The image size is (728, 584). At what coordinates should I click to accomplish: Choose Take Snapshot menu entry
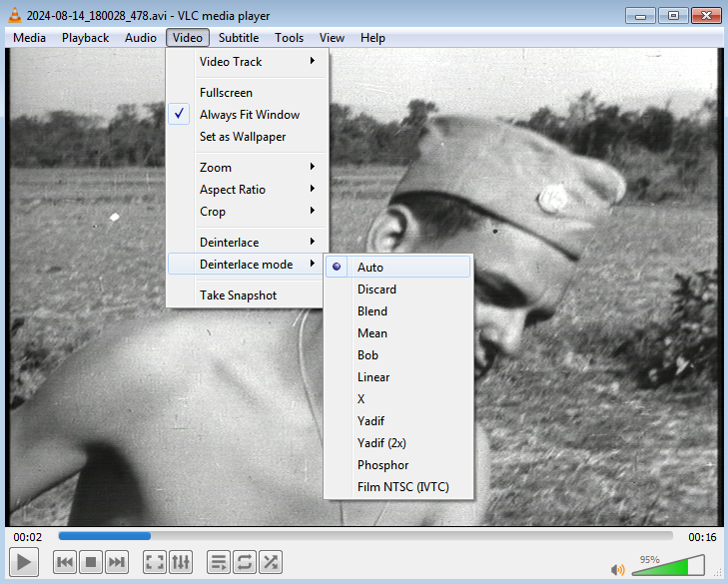click(247, 295)
